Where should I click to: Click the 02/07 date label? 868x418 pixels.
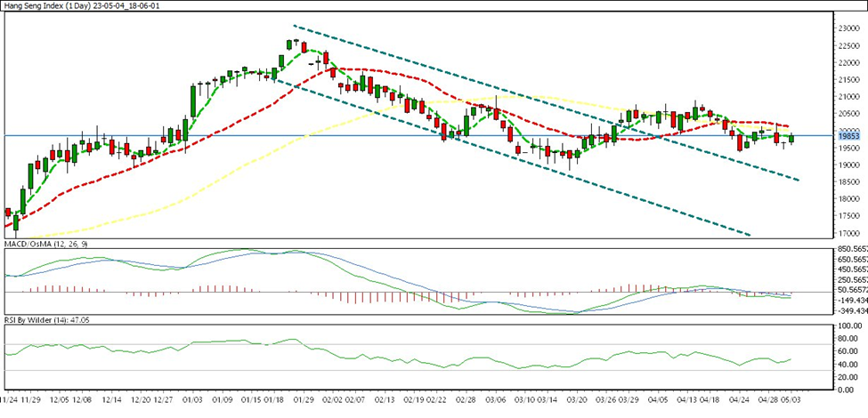tap(356, 398)
